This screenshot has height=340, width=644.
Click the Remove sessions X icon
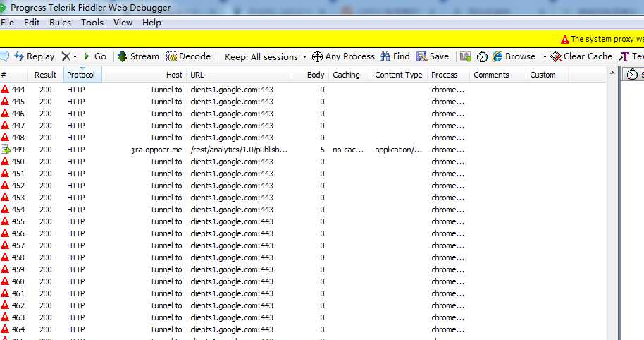66,56
